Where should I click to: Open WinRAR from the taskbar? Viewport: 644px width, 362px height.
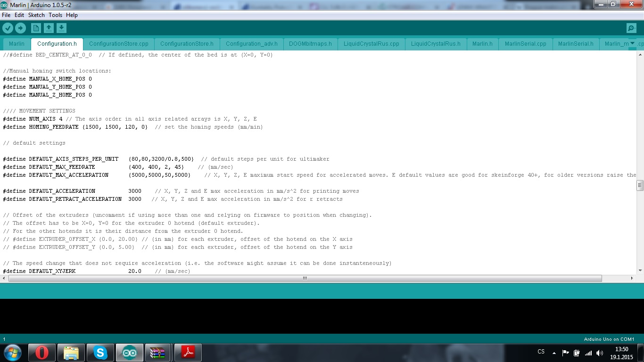tap(157, 352)
